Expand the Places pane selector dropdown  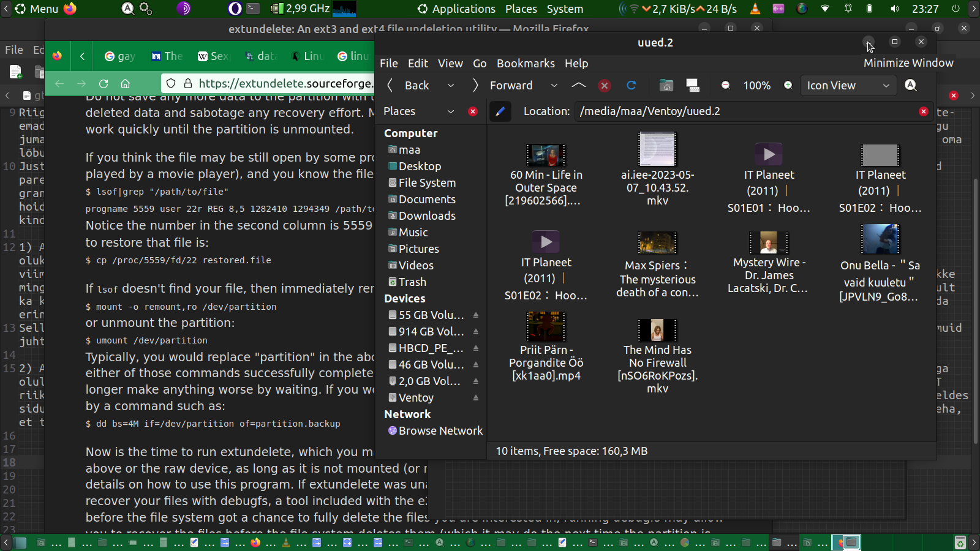[x=451, y=111]
